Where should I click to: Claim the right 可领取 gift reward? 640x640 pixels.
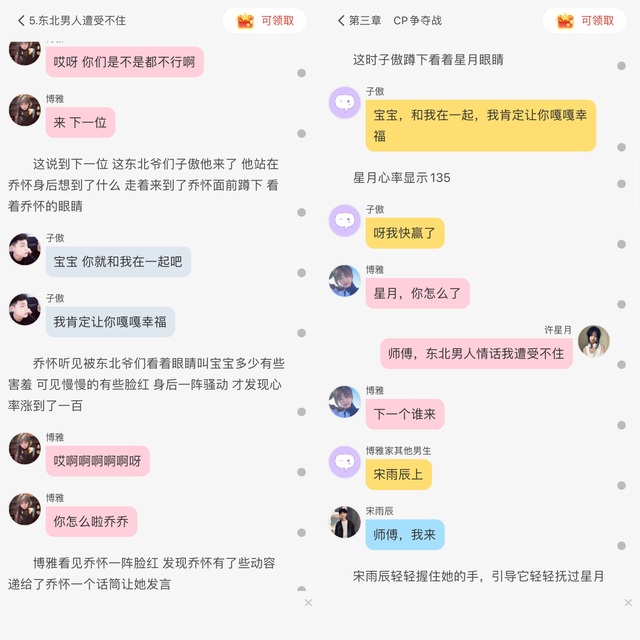click(584, 20)
